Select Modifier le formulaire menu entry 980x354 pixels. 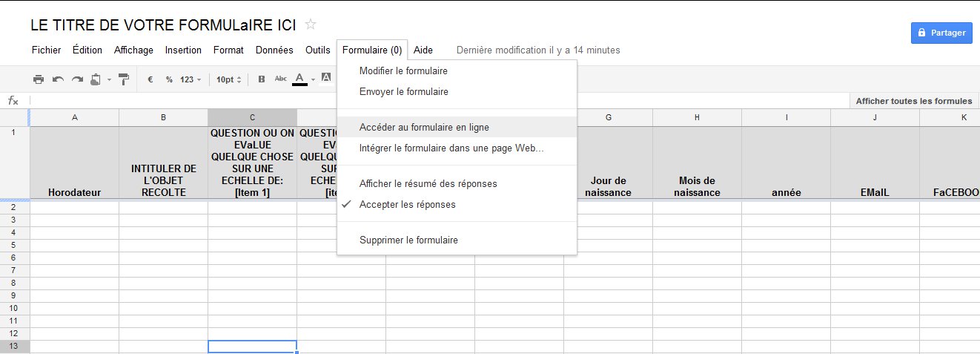click(403, 71)
